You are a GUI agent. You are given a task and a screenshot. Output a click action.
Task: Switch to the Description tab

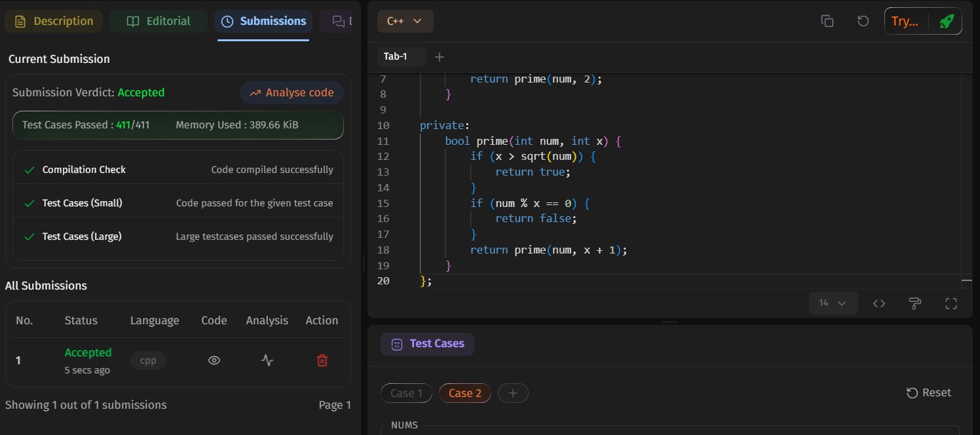coord(54,21)
